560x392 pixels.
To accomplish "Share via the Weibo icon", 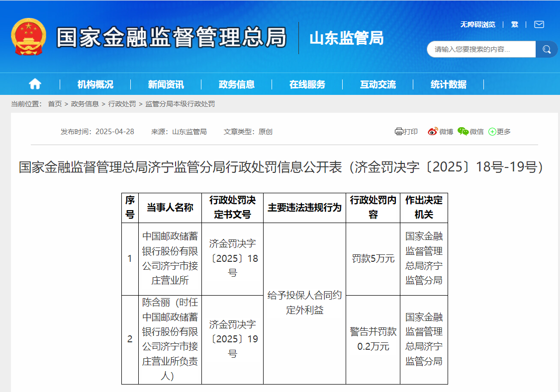I will 433,132.
